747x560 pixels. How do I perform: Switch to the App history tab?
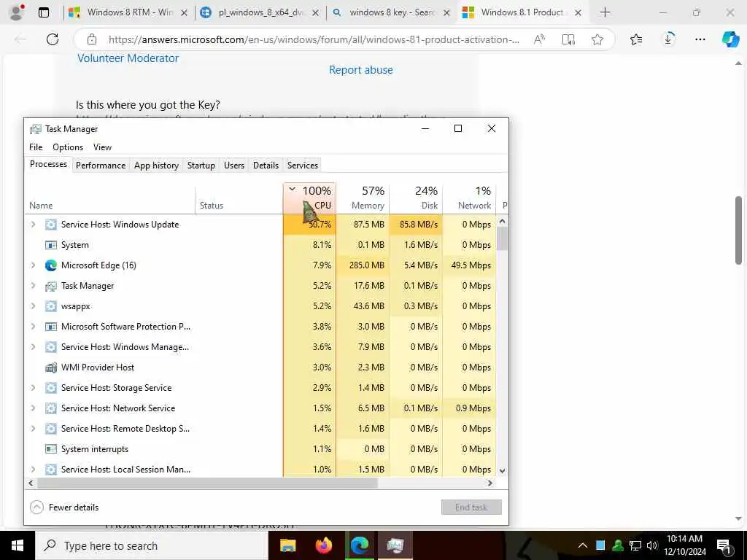pos(156,166)
